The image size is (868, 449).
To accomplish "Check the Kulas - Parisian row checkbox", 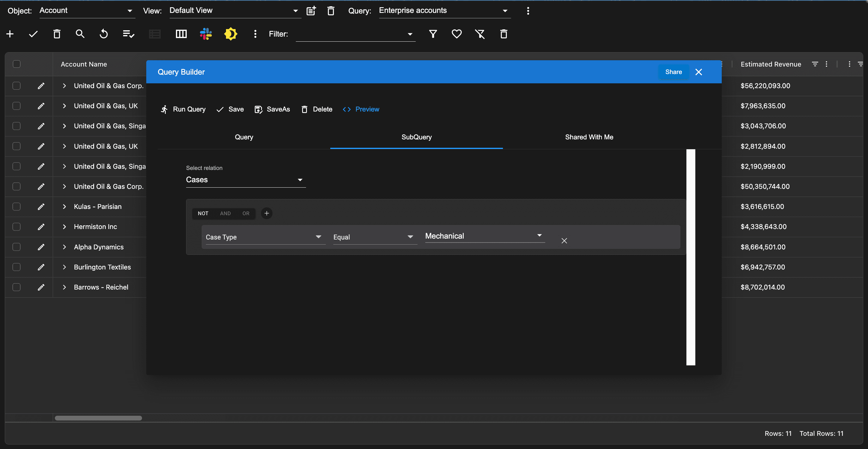I will (x=16, y=207).
